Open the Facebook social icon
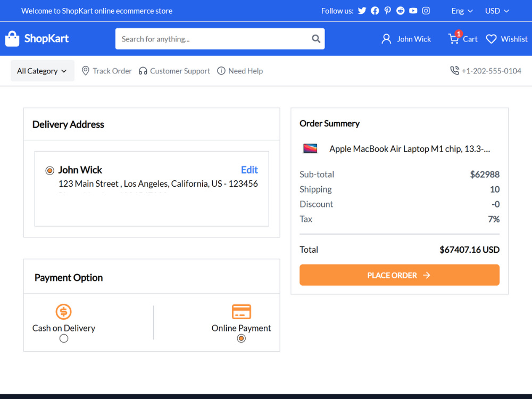532x399 pixels. [375, 11]
